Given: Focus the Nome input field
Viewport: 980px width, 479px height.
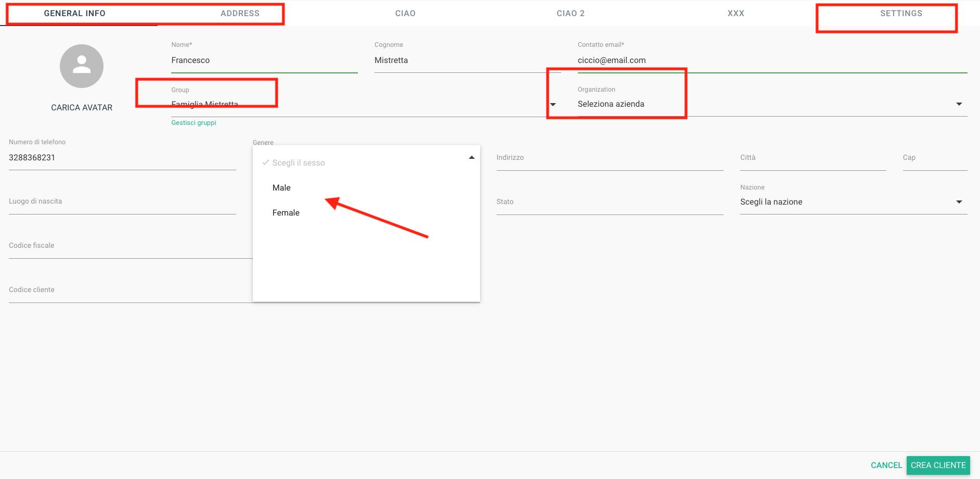Looking at the screenshot, I should (x=264, y=60).
